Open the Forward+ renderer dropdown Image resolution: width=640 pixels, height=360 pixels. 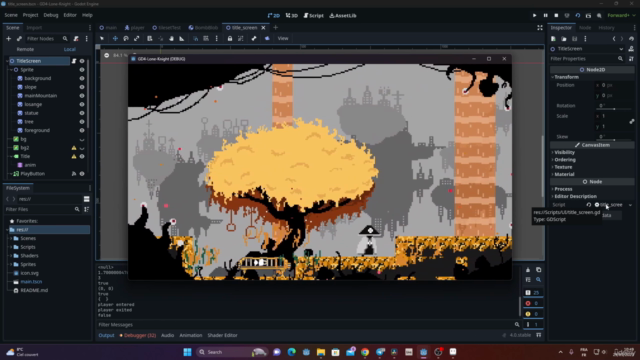click(621, 16)
